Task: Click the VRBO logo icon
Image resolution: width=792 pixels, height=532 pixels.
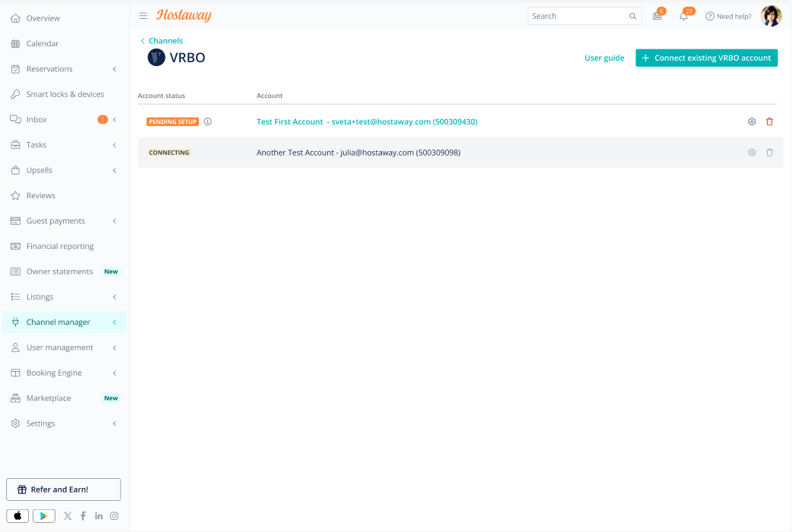Action: coord(156,58)
